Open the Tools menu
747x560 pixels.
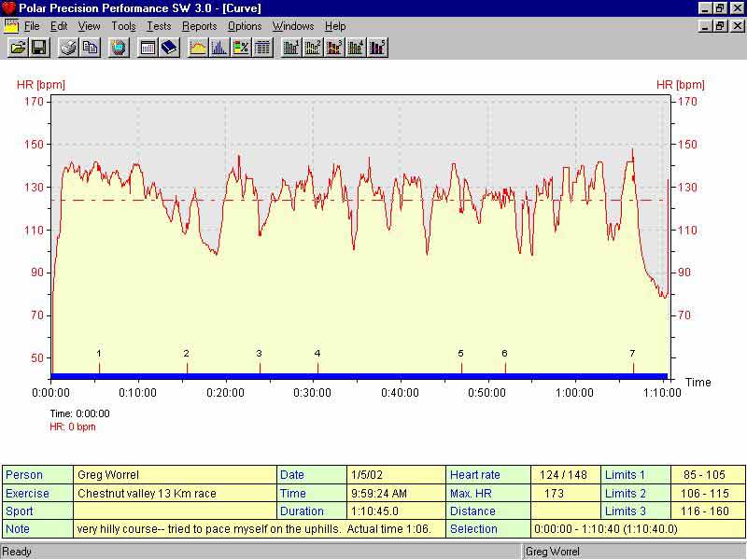point(123,26)
